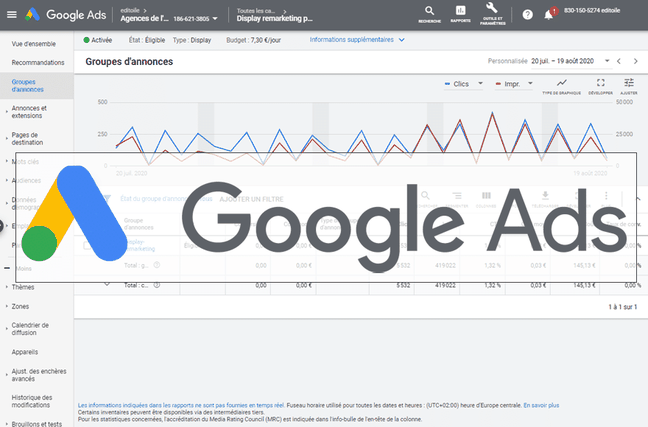Expand Ajust. des enchères avancés arrow
648x427 pixels.
click(x=7, y=375)
